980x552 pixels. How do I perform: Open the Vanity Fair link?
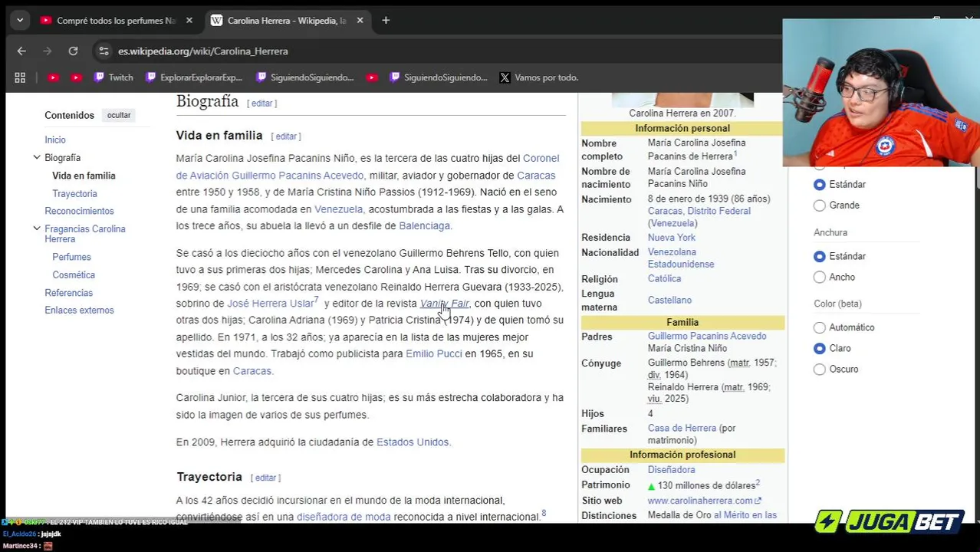444,304
